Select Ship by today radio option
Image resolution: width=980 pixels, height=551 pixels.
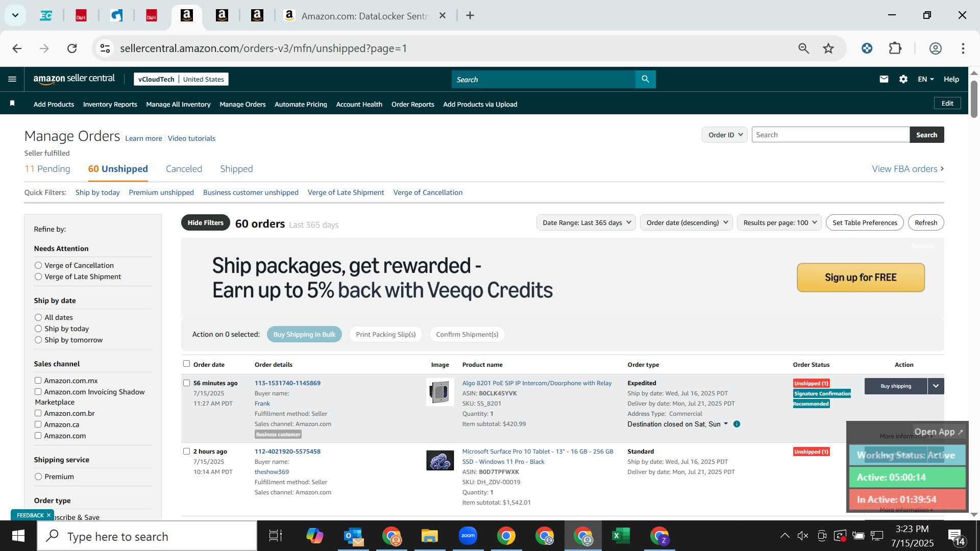[x=38, y=329]
